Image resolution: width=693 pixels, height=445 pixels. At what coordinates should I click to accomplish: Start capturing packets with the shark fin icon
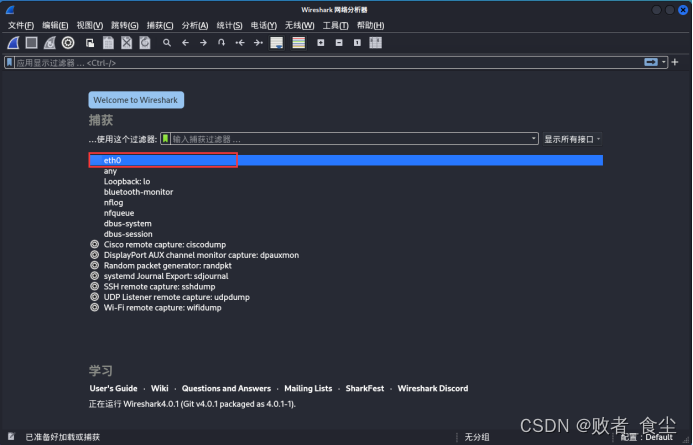click(13, 43)
